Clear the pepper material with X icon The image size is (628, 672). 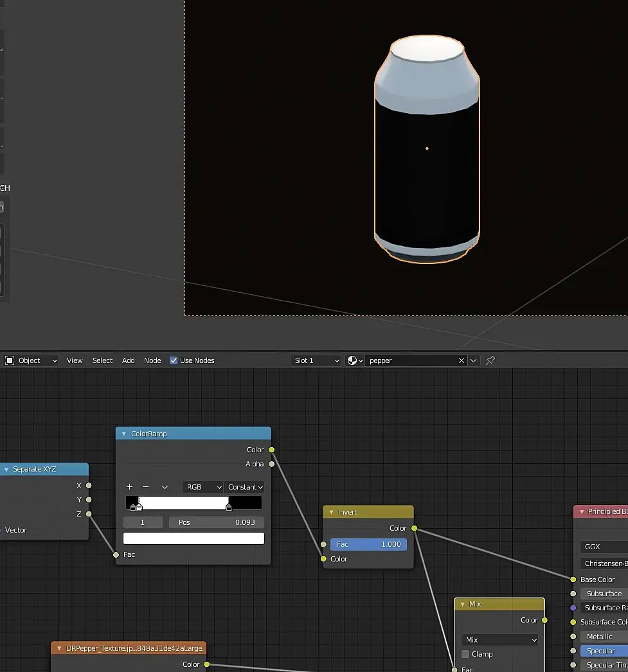pos(461,360)
